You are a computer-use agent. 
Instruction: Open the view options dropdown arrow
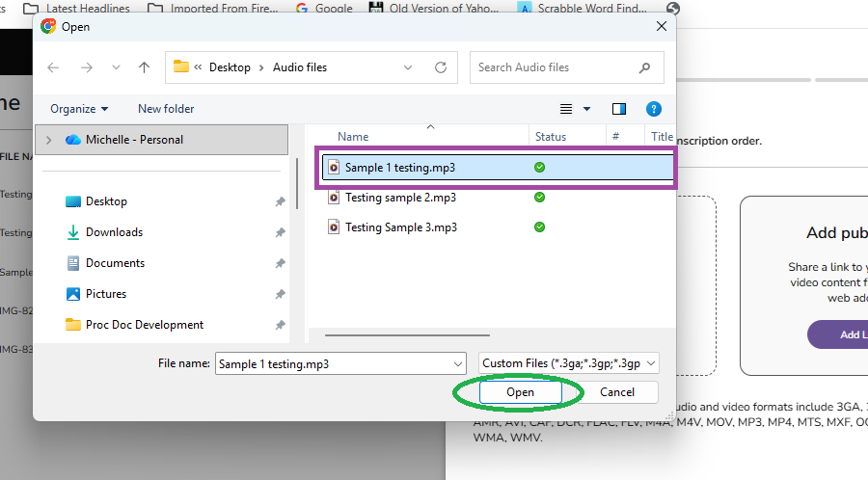586,109
